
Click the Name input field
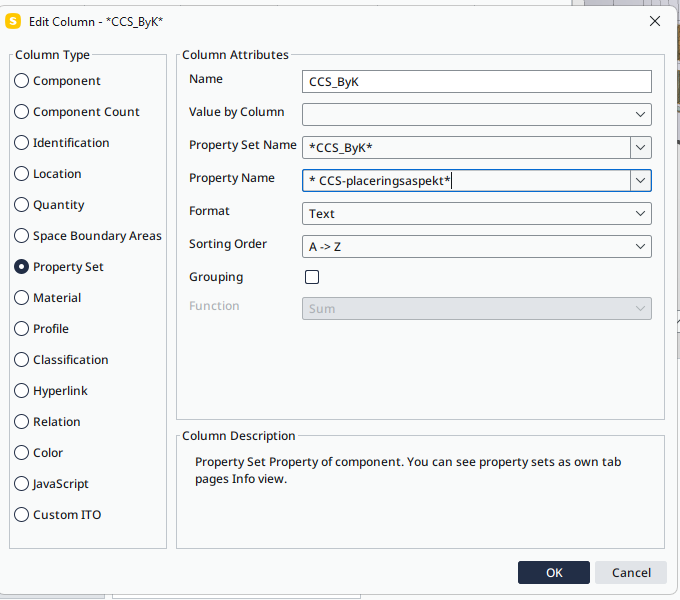click(477, 82)
